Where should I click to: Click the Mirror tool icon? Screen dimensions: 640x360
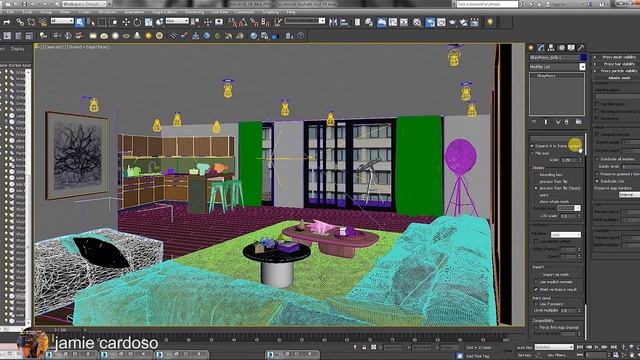[333, 22]
